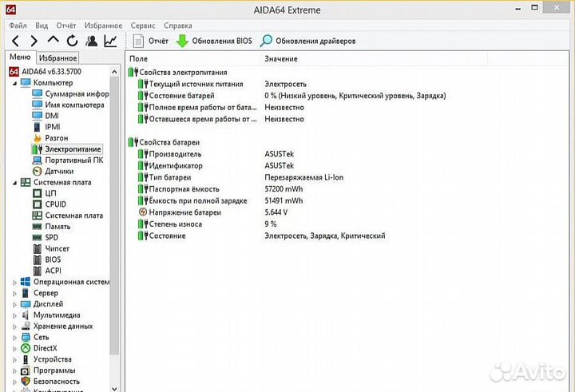Screen dimensions: 575x392
Task: Open the graph chart icon in the toolbar
Action: 110,41
